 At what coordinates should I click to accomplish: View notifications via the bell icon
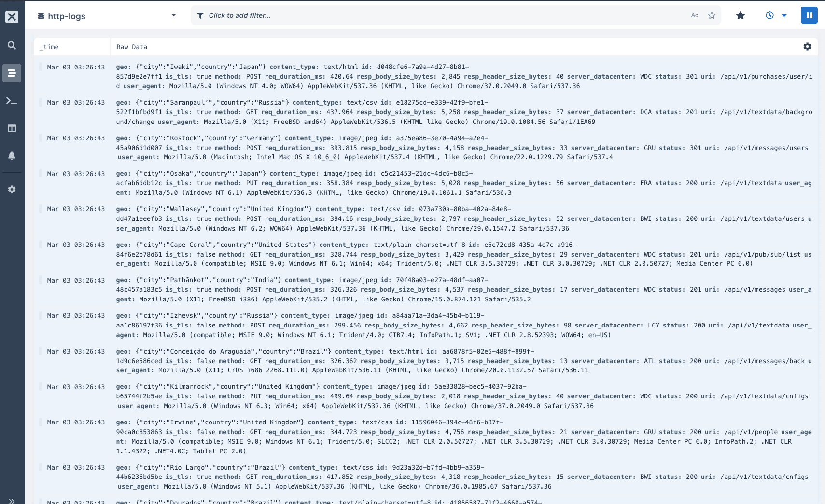12,156
